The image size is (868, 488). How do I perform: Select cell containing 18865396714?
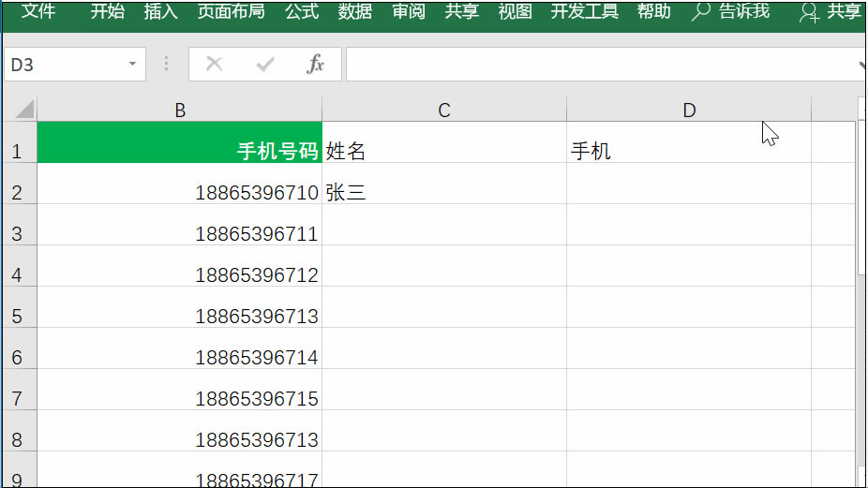point(179,348)
